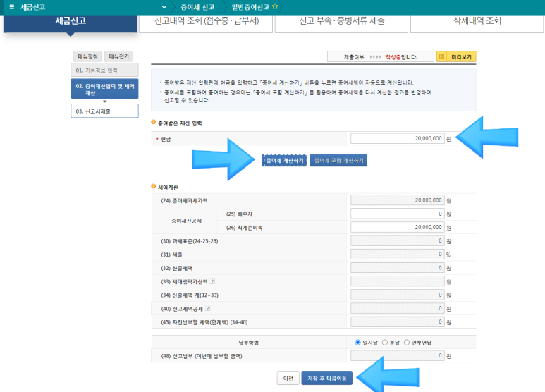Open the hamburger menu icon
This screenshot has width=545, height=392.
(12, 7)
